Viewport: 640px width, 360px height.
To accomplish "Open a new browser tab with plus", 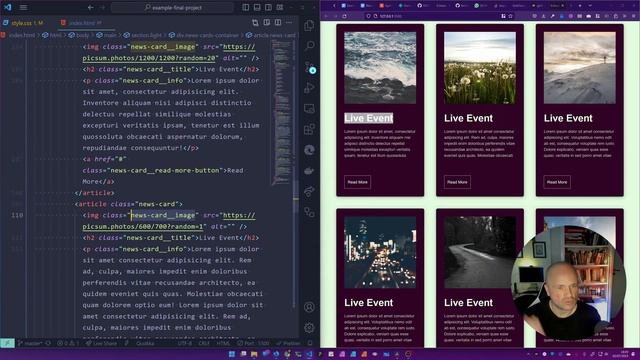I will 580,6.
